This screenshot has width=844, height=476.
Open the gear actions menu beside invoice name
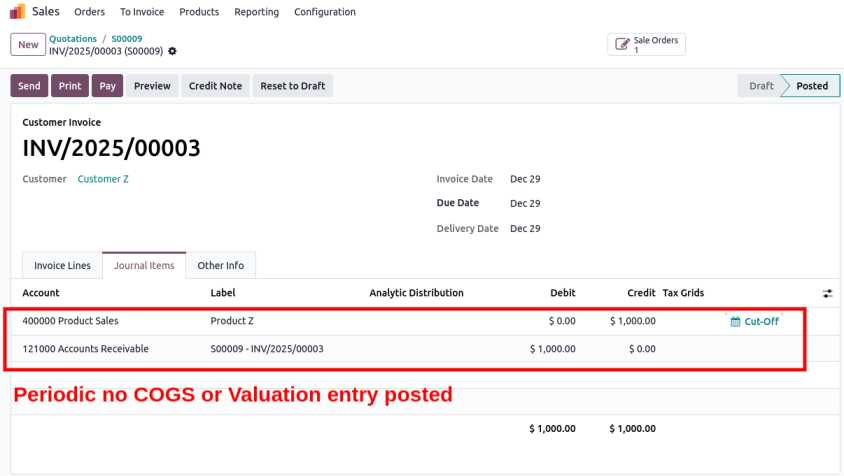(x=172, y=51)
